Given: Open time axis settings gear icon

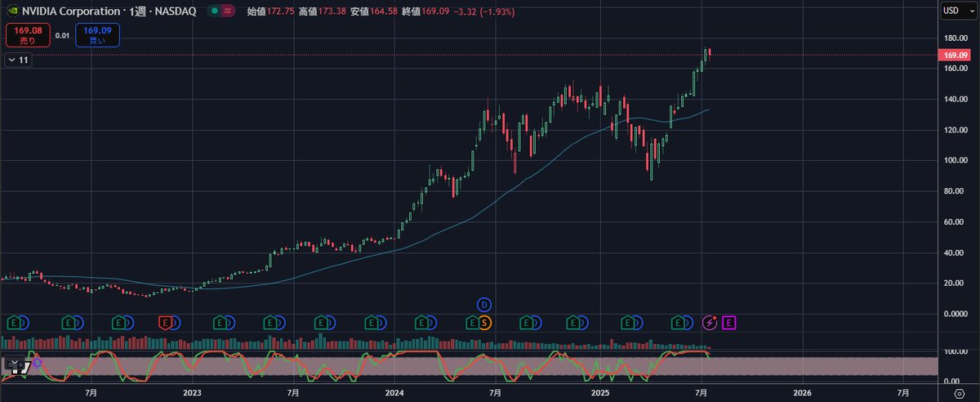Looking at the screenshot, I should (x=959, y=394).
